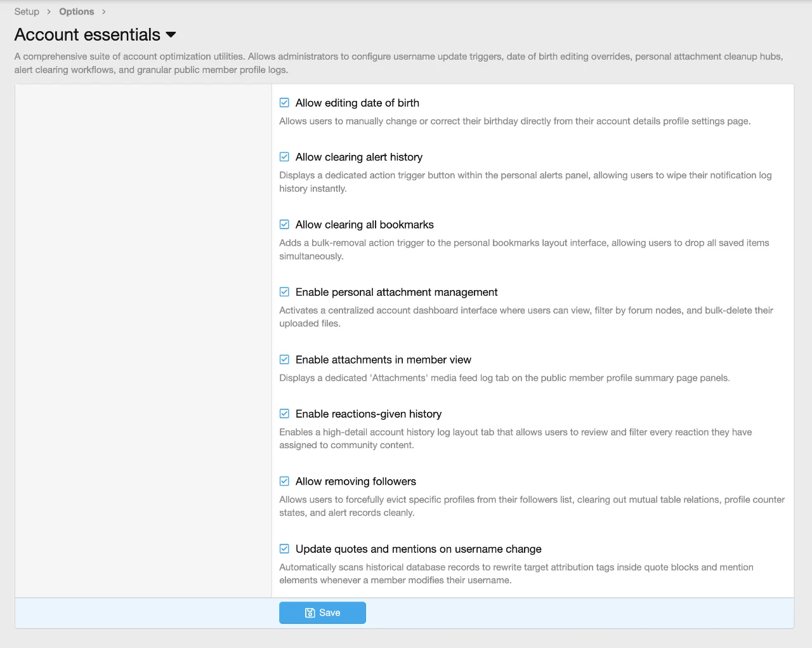Toggle Enable attachments in member view
Screen dimensions: 812x648
[284, 360]
